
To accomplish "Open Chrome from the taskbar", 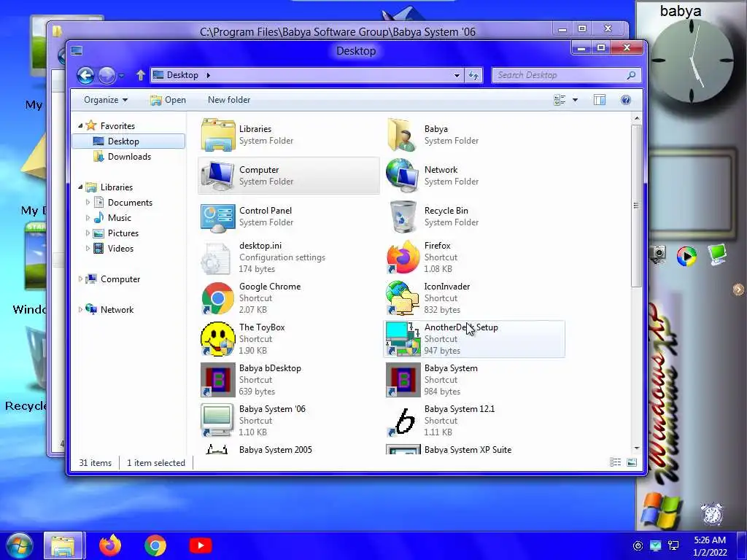I will pyautogui.click(x=155, y=545).
